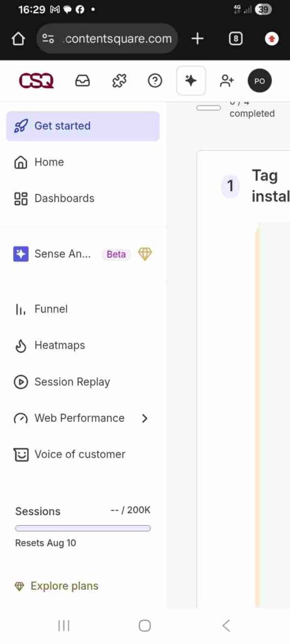Open the AI sparkle assistant button

click(x=191, y=81)
